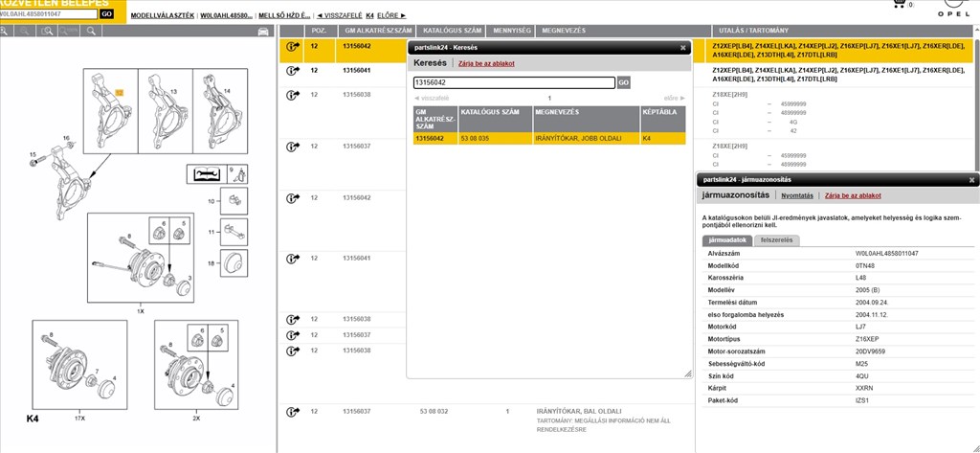Click the Nyomtatás print link

pyautogui.click(x=796, y=195)
